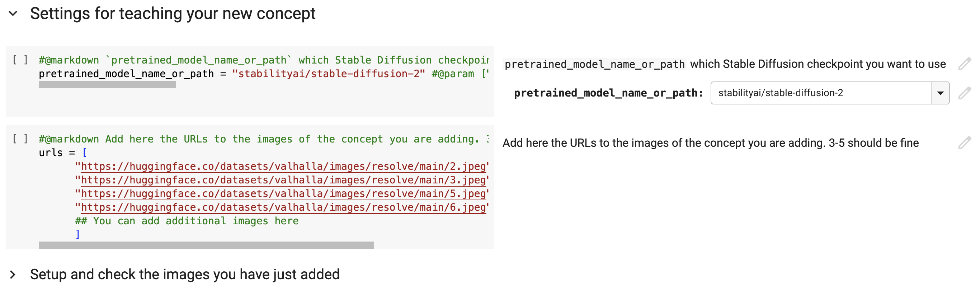Image resolution: width=980 pixels, height=290 pixels.
Task: Click the urls cell horizontal scrollbar
Action: 206,245
